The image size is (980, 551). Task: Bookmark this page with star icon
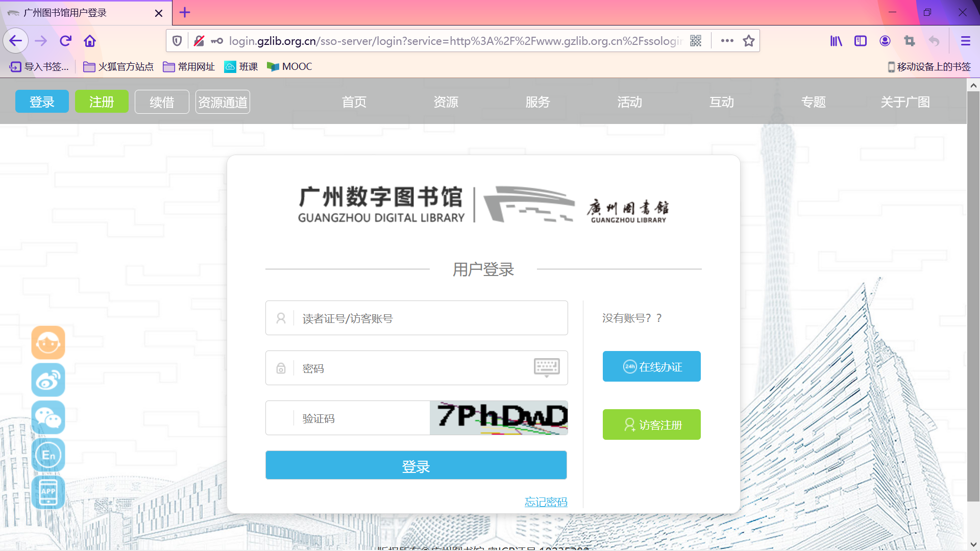749,41
